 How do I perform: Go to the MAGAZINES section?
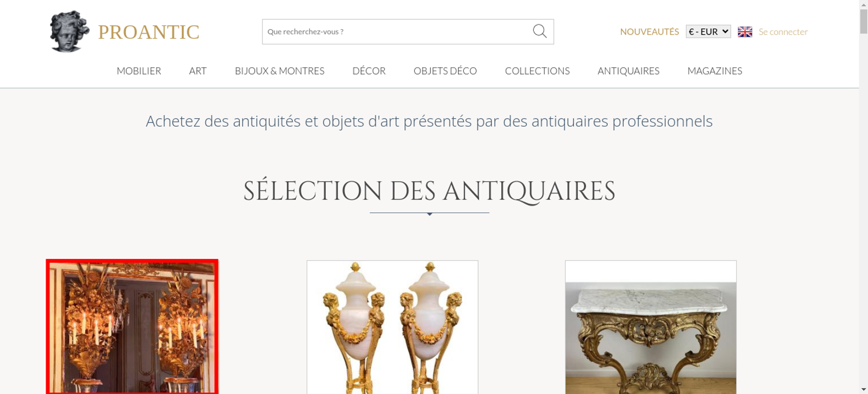coord(715,71)
